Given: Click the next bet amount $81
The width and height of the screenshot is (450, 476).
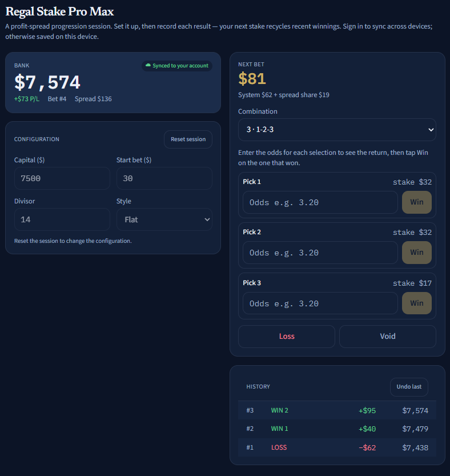Looking at the screenshot, I should point(252,79).
